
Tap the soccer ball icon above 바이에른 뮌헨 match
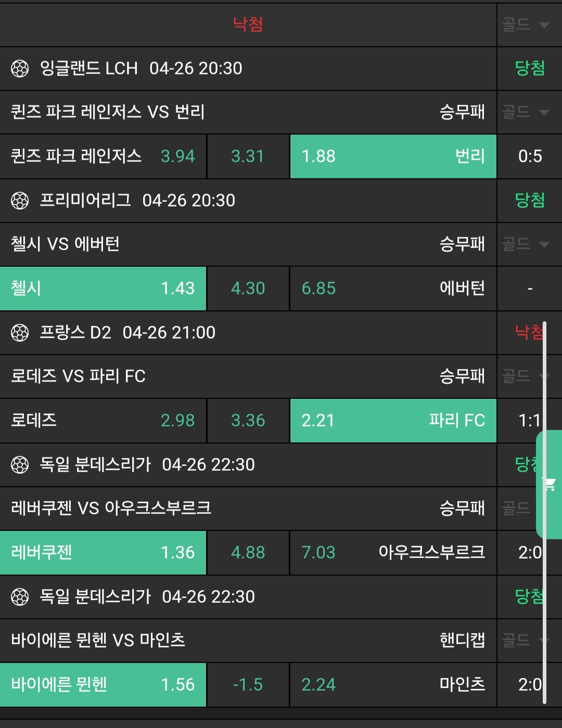(x=20, y=597)
